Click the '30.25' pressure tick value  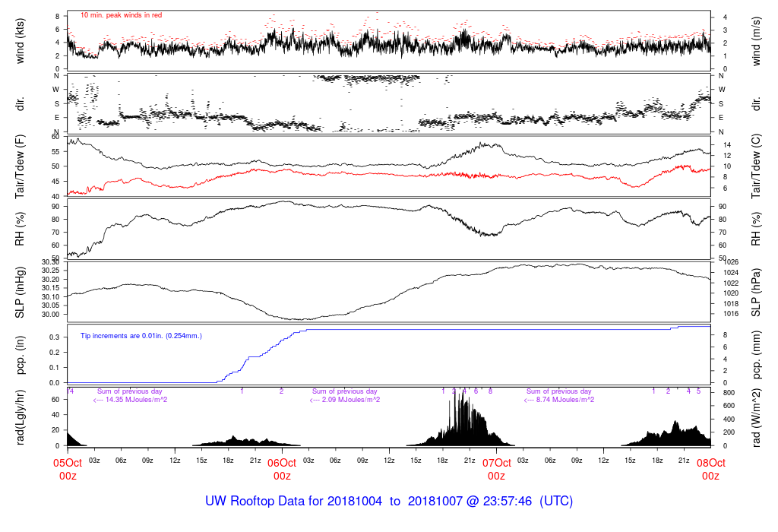[51, 271]
